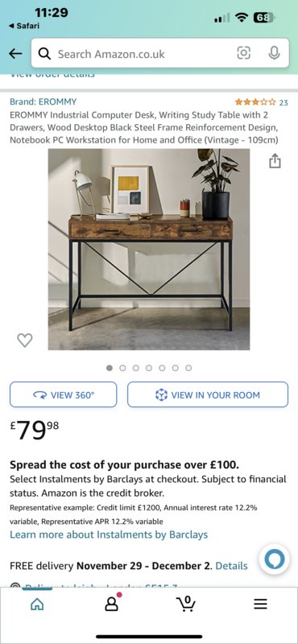Open the 23 ratings count link
The image size is (298, 644).
pyautogui.click(x=284, y=102)
